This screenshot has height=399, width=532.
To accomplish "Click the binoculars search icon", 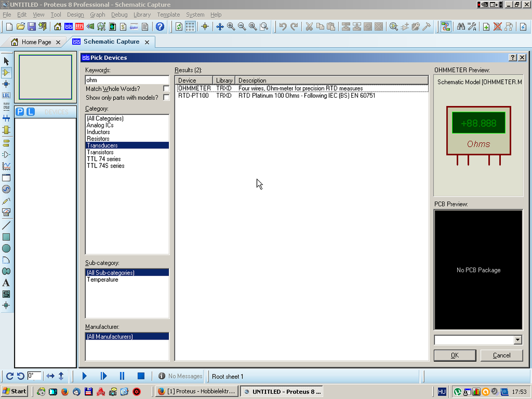I will click(x=461, y=27).
